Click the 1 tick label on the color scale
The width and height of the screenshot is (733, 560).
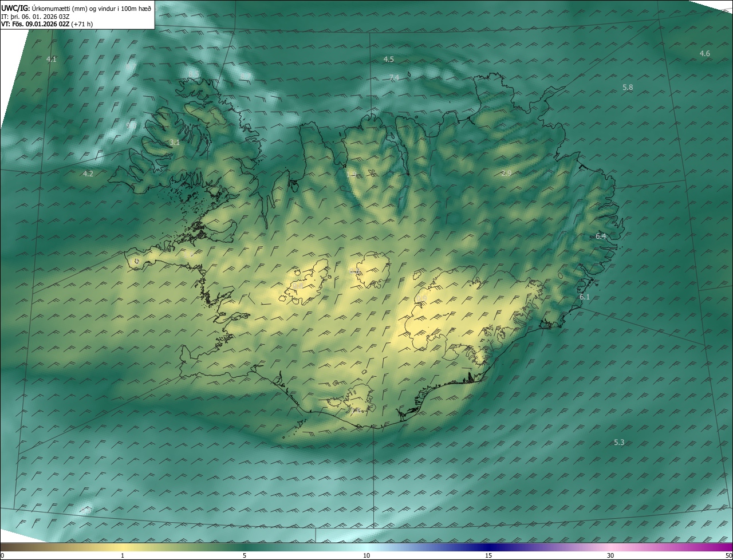click(123, 555)
